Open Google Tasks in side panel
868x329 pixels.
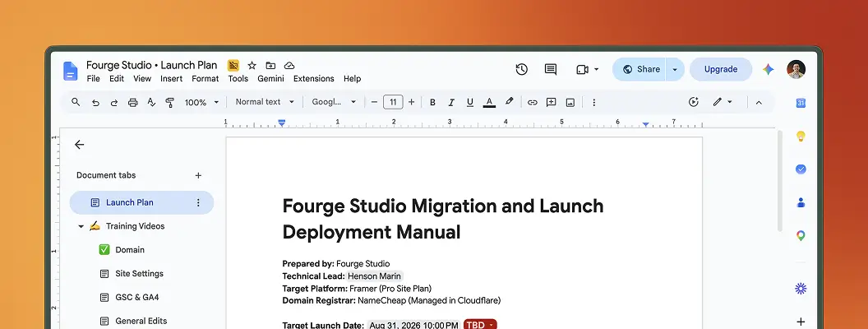coord(801,169)
